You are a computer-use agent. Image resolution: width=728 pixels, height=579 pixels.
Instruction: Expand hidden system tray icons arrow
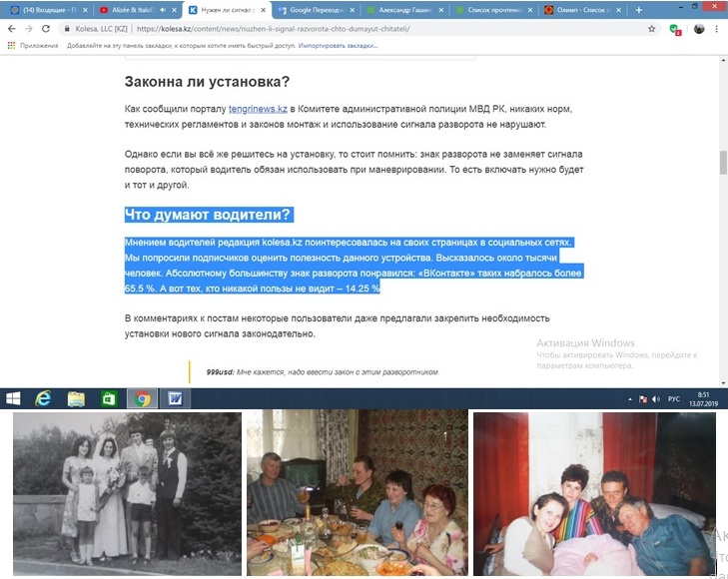[630, 399]
